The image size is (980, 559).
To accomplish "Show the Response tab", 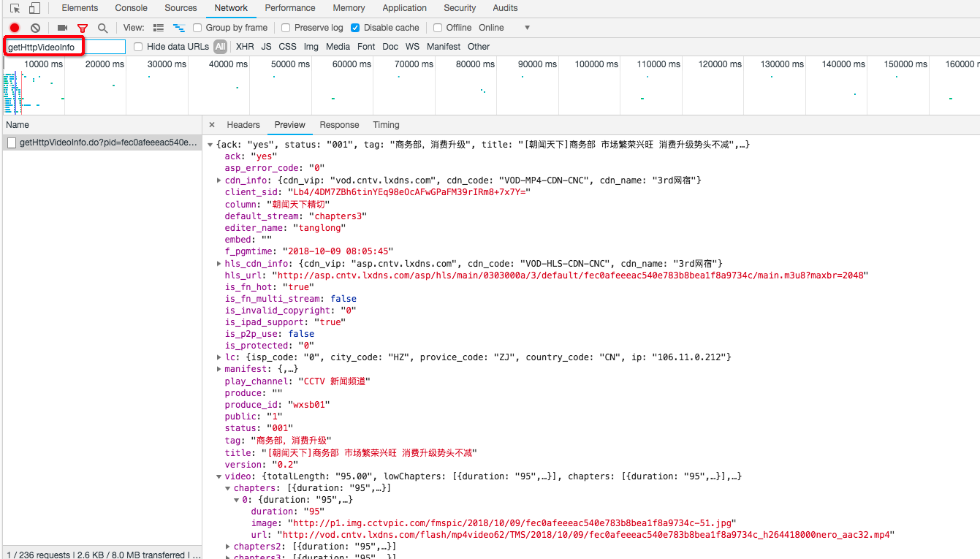I will (339, 125).
